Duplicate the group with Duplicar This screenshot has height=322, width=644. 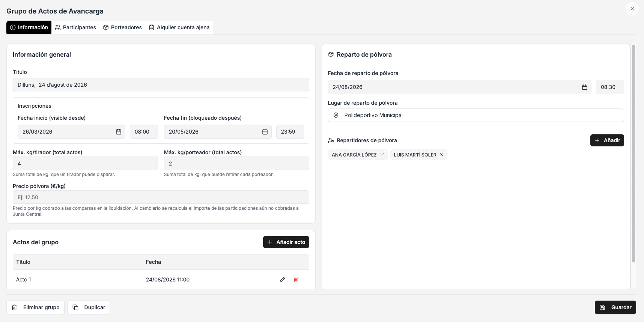pyautogui.click(x=89, y=307)
